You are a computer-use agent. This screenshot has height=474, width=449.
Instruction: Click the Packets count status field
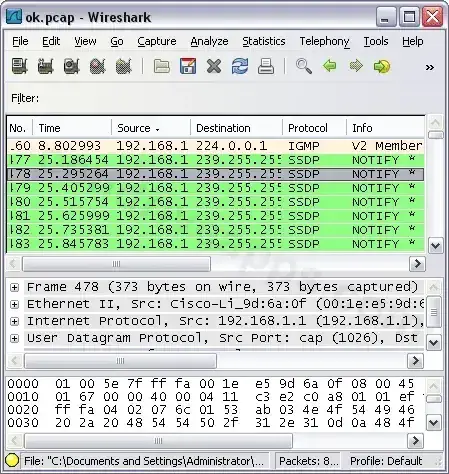309,461
